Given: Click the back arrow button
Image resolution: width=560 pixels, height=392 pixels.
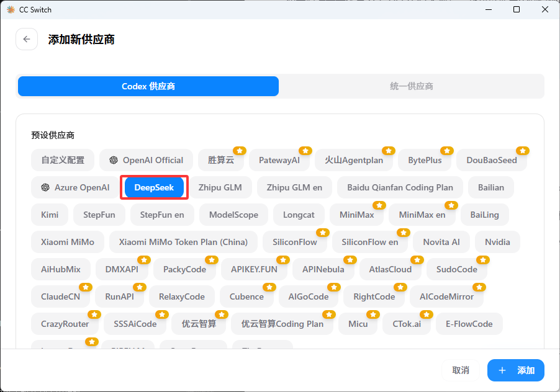Looking at the screenshot, I should point(27,39).
